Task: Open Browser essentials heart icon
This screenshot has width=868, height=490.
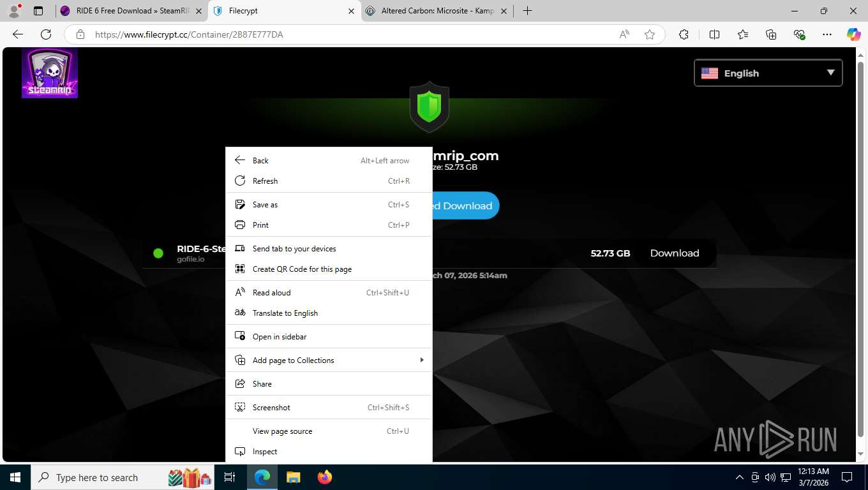Action: tap(799, 34)
